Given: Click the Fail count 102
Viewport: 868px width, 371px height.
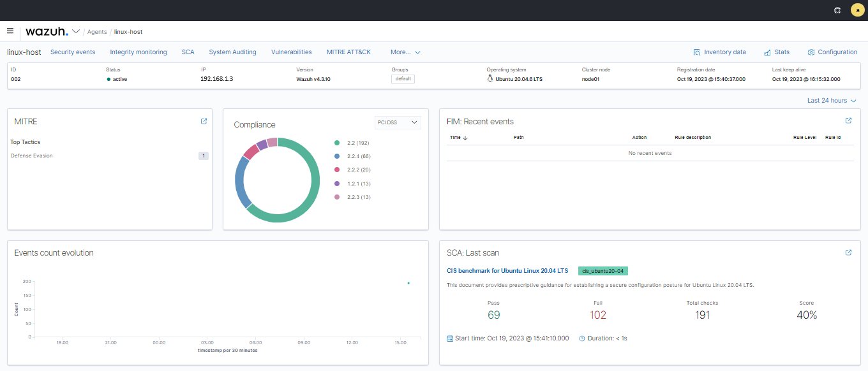Looking at the screenshot, I should coord(598,315).
